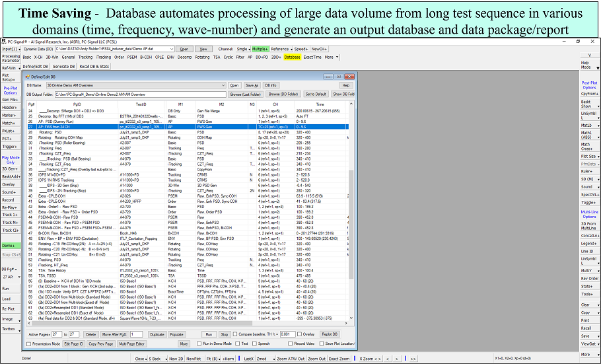601x364 pixels.
Task: Click the TH % threshold input field
Action: 285,334
